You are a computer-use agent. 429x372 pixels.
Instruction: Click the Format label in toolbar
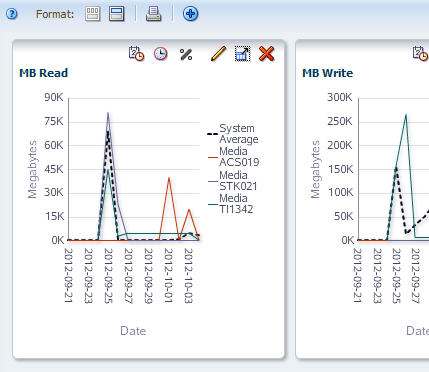(55, 14)
